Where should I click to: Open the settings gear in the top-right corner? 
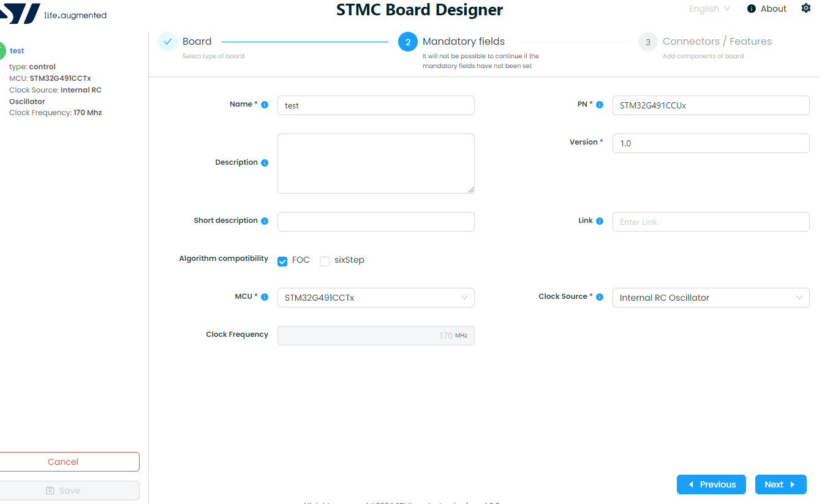tap(806, 8)
